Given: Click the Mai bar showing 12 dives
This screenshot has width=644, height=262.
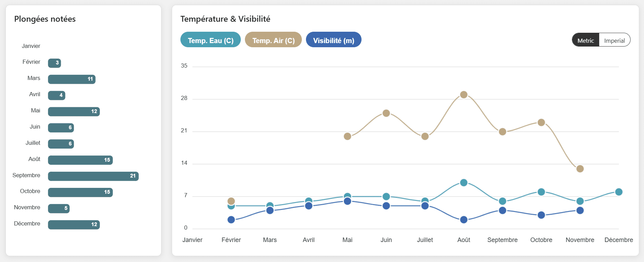Looking at the screenshot, I should pyautogui.click(x=74, y=112).
